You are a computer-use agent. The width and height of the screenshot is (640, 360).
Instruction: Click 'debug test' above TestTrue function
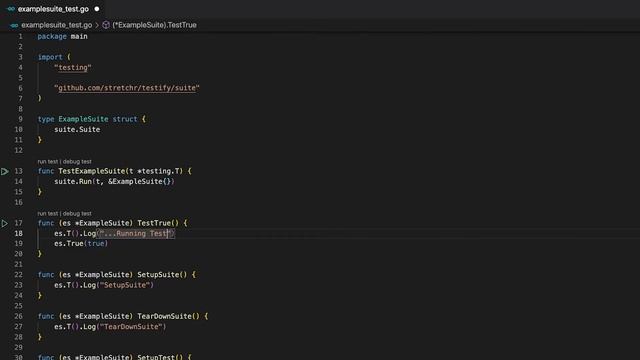77,213
